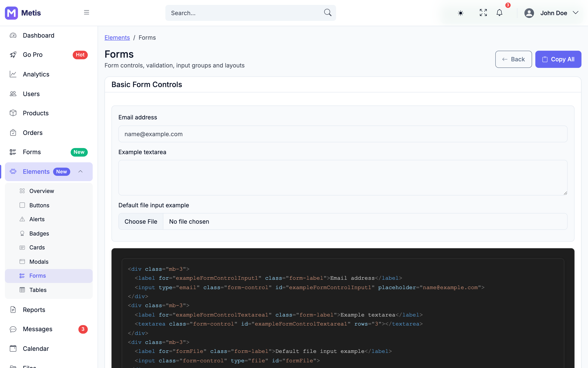Click the Modals window icon
Image resolution: width=588 pixels, height=368 pixels.
point(22,262)
